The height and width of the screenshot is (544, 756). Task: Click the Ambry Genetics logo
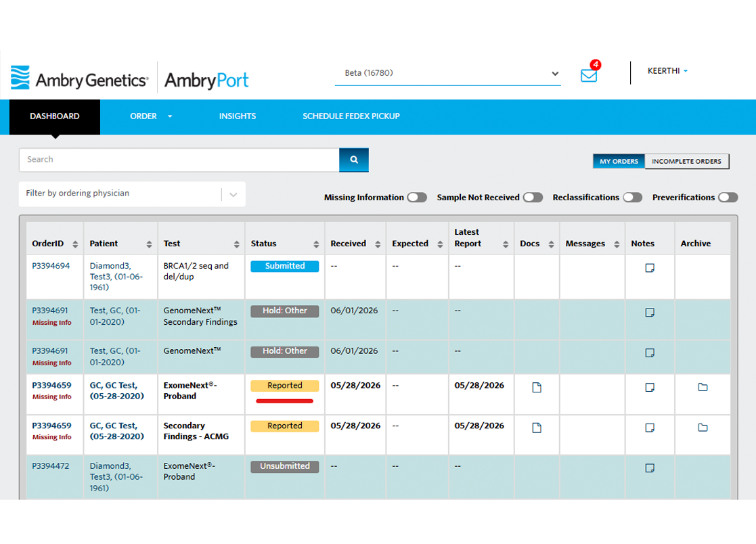[80, 78]
